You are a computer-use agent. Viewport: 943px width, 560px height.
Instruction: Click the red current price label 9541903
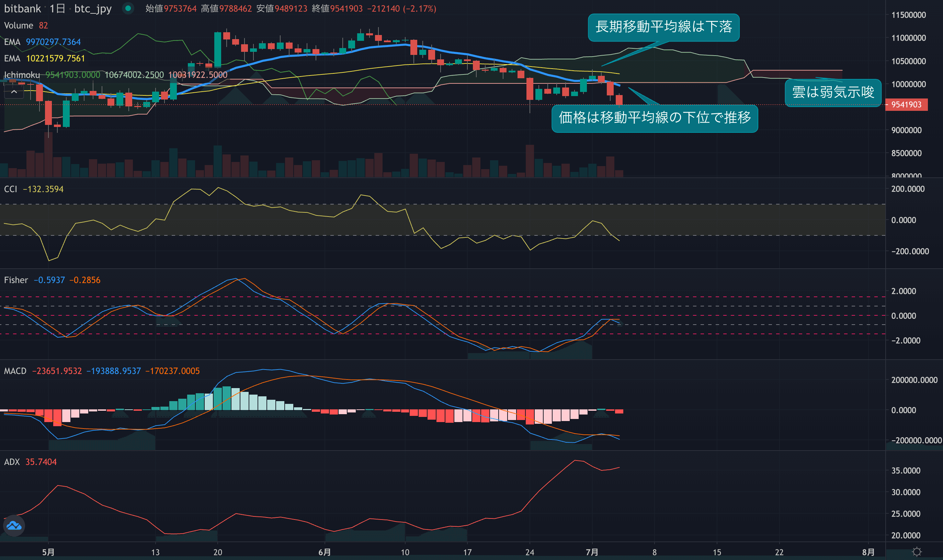[906, 105]
